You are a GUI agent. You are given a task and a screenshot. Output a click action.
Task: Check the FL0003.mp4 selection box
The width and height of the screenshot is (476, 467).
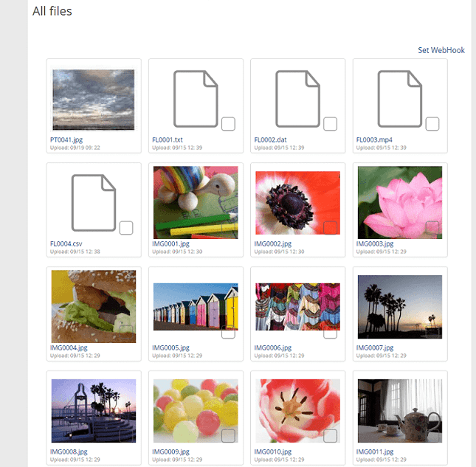432,123
